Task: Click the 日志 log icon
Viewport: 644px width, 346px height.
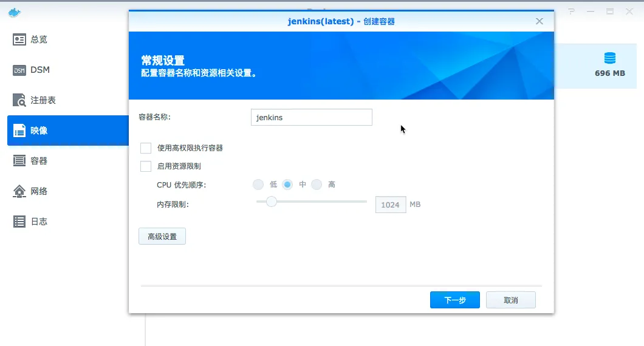Action: pos(19,222)
